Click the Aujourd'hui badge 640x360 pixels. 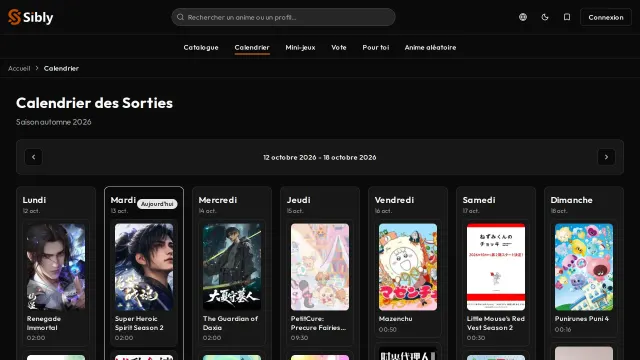pos(157,204)
